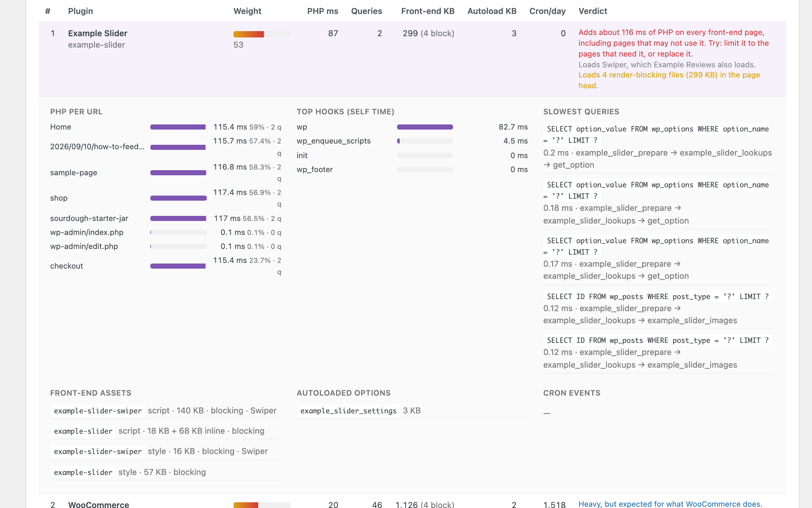
Task: Select the Home URL row label
Action: point(61,127)
